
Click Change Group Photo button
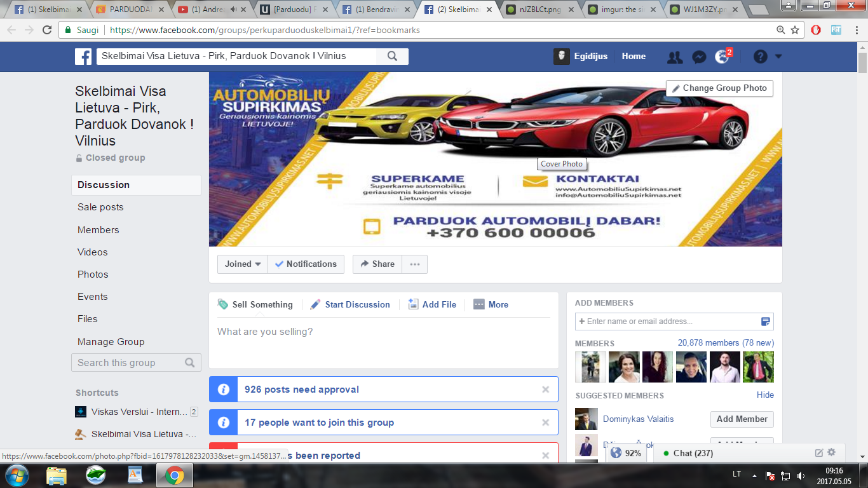click(719, 88)
